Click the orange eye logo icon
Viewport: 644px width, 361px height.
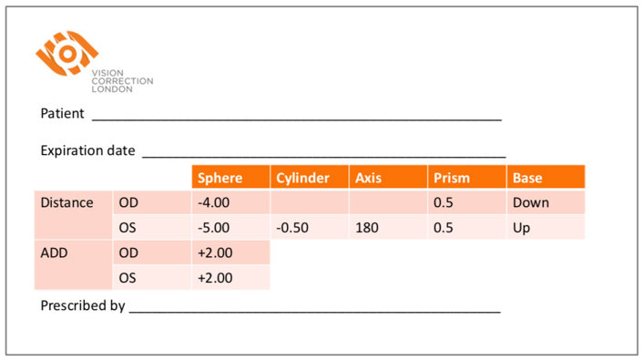point(66,53)
